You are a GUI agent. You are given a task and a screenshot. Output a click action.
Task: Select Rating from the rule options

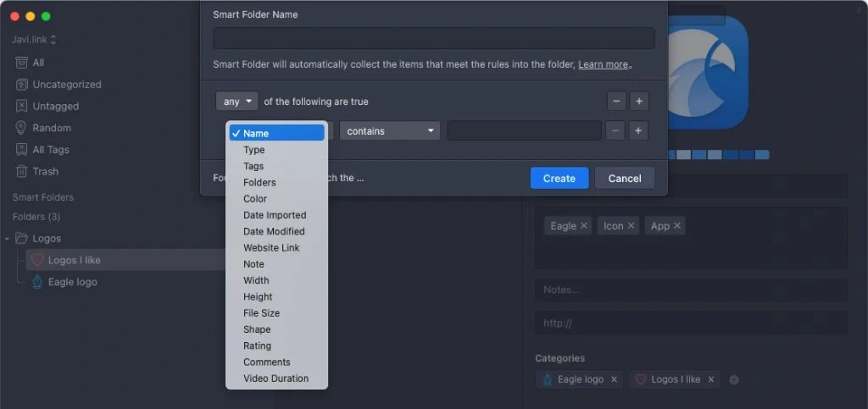click(257, 345)
